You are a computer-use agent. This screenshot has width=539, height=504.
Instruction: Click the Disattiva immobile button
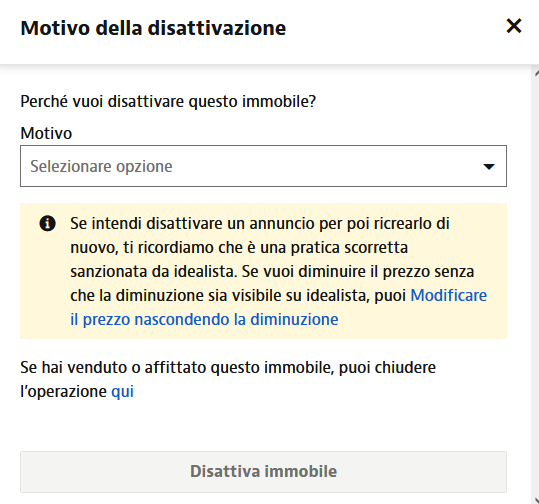(263, 472)
